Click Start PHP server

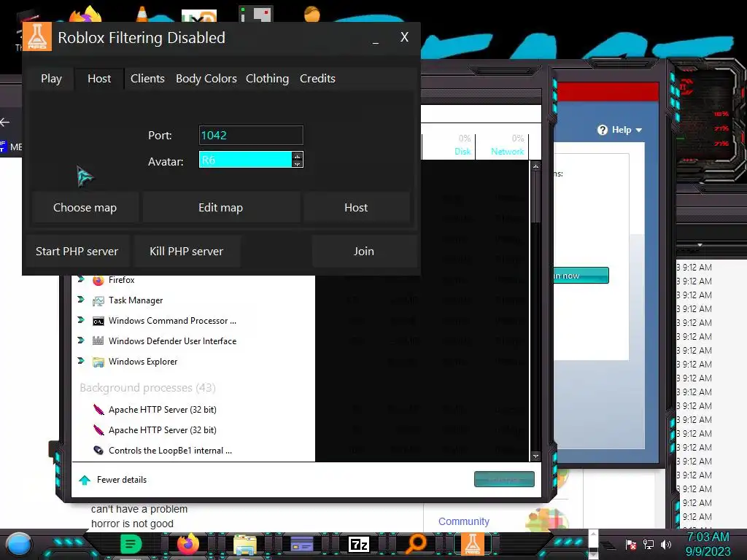coord(77,252)
